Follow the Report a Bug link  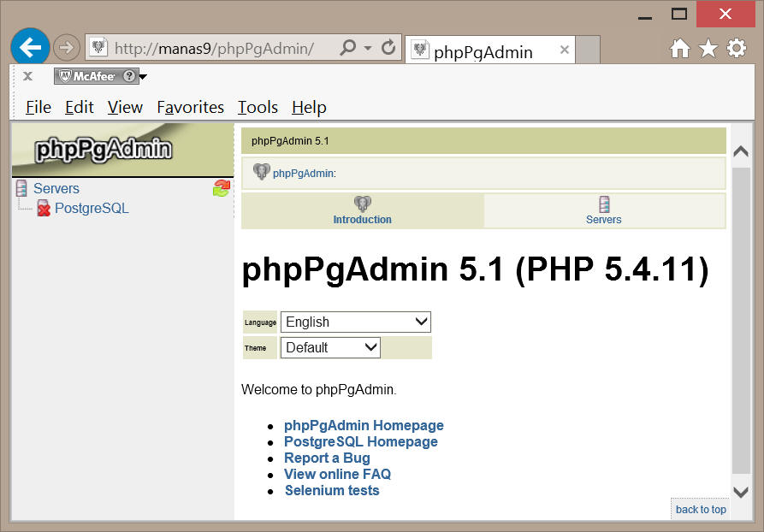[x=327, y=458]
